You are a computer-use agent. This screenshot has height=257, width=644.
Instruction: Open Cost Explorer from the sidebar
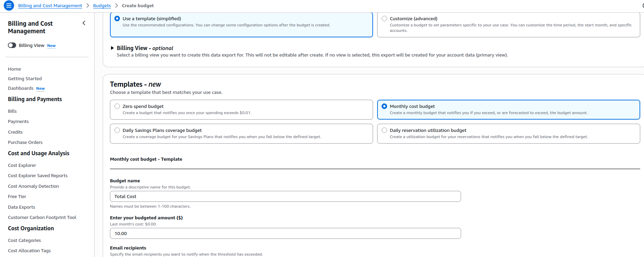(x=22, y=165)
